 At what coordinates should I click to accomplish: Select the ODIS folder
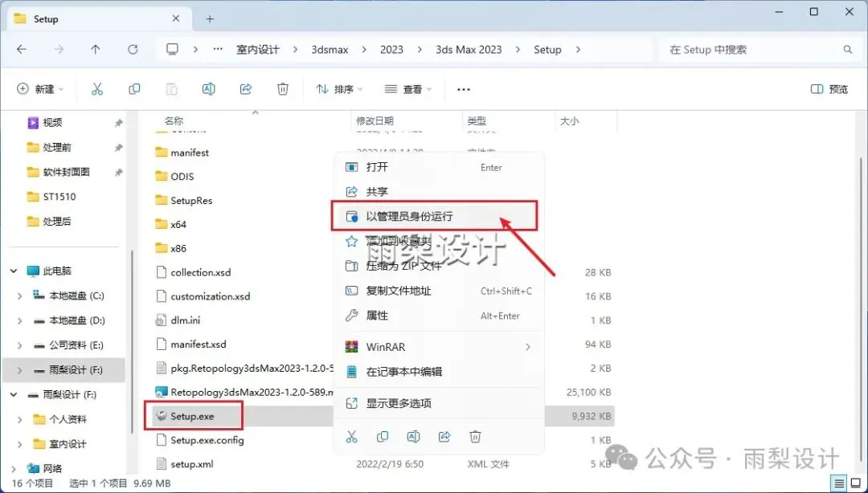182,177
